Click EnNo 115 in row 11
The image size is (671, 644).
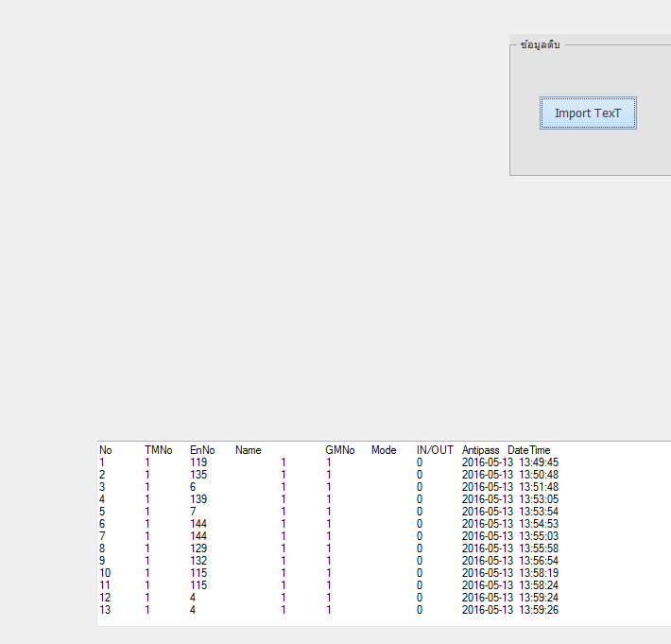point(198,585)
